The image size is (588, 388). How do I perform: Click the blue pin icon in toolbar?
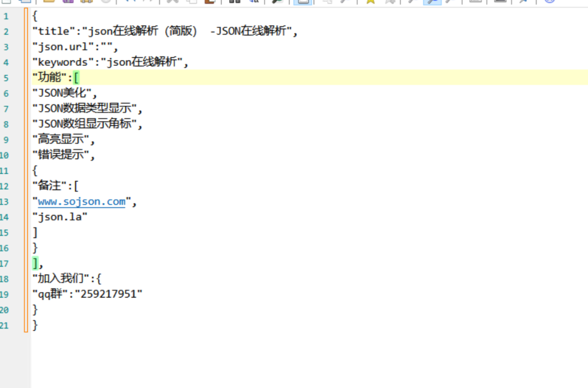tap(524, 2)
